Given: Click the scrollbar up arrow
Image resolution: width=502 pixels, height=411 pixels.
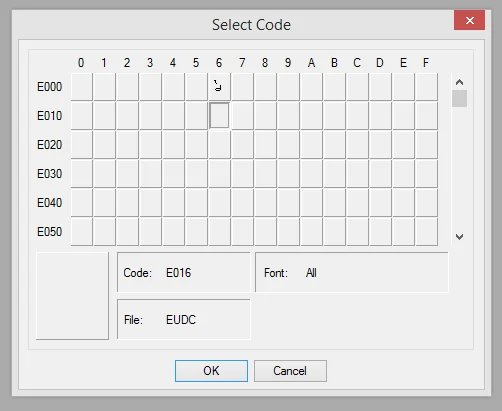Looking at the screenshot, I should pos(459,82).
